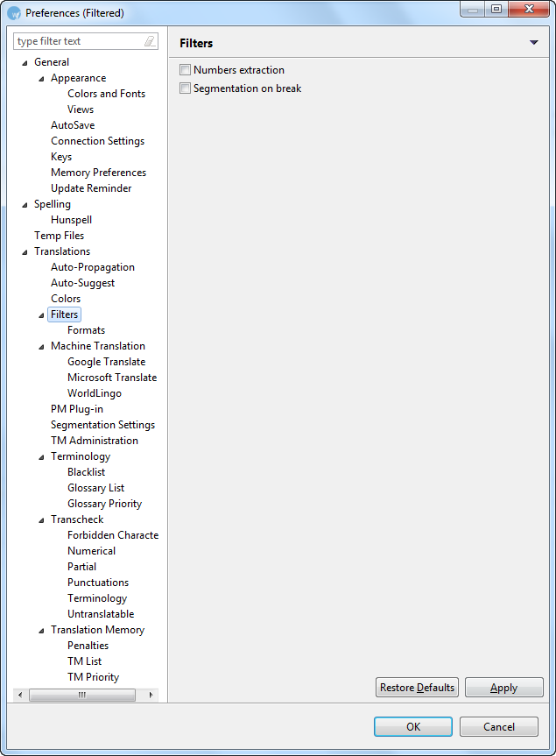This screenshot has width=556, height=756.
Task: Enable the Numbers extraction checkbox
Action: pyautogui.click(x=185, y=70)
